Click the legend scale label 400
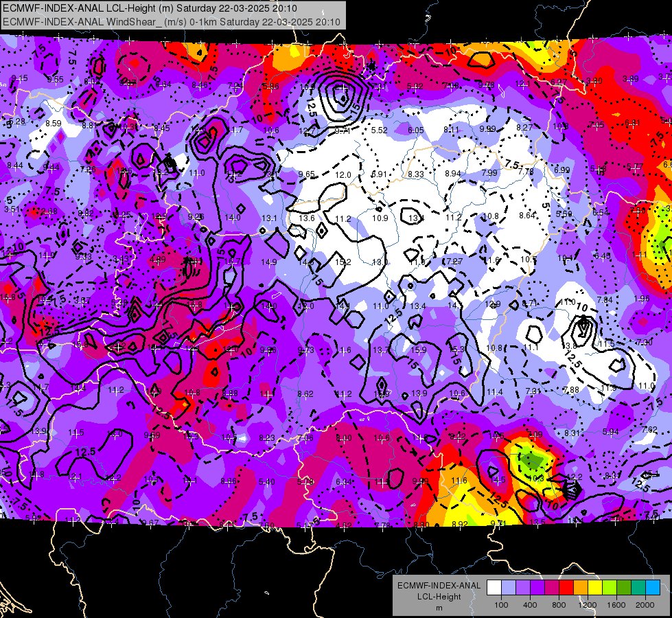672x618 pixels. [530, 605]
